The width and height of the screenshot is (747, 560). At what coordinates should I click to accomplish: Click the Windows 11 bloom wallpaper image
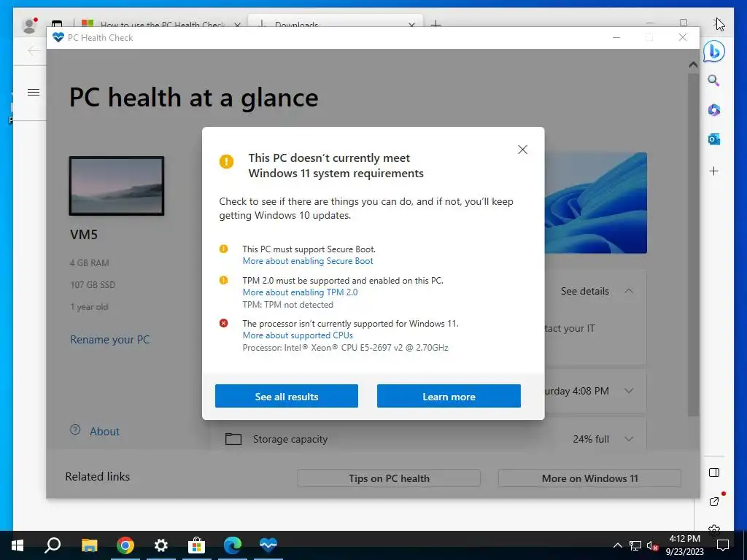[x=595, y=203]
